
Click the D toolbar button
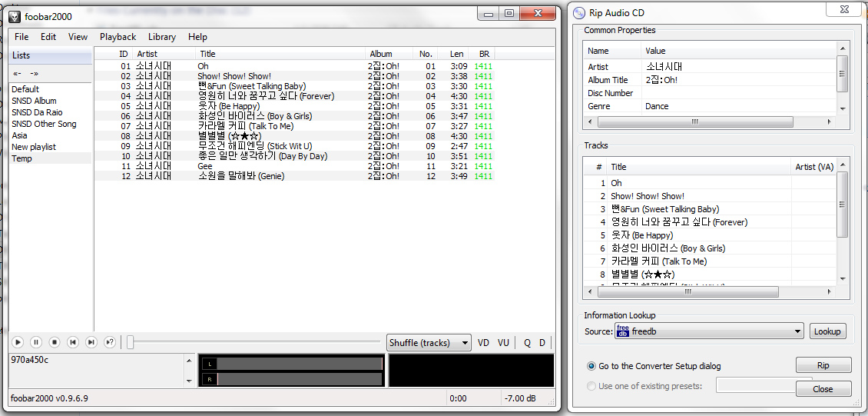tap(542, 343)
